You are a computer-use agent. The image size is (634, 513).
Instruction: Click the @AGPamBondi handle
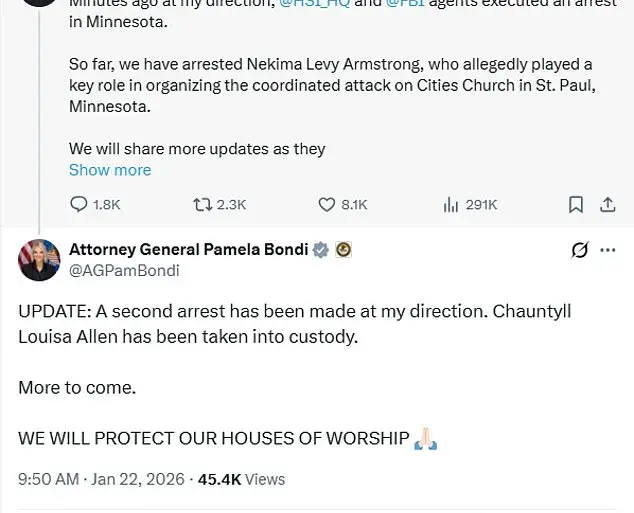[x=124, y=270]
